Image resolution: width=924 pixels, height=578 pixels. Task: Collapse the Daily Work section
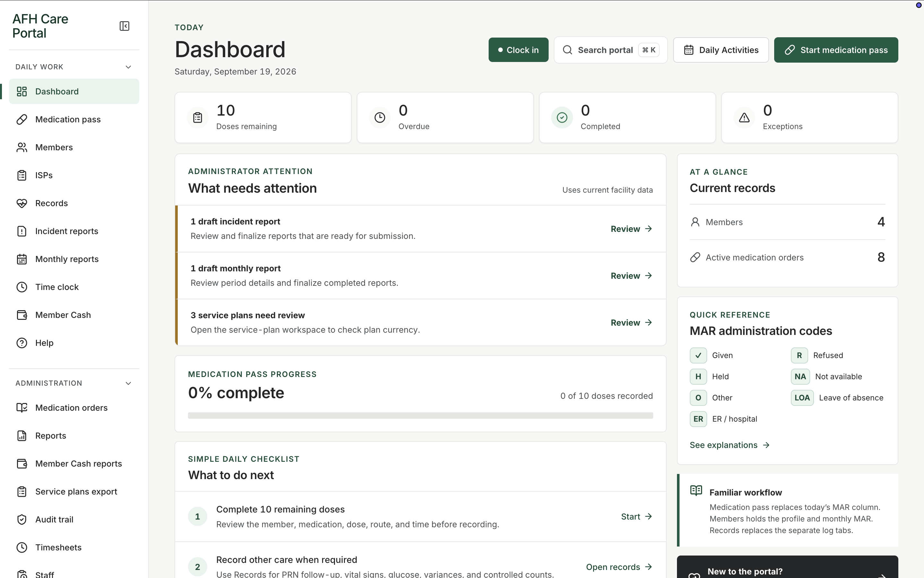74,67
